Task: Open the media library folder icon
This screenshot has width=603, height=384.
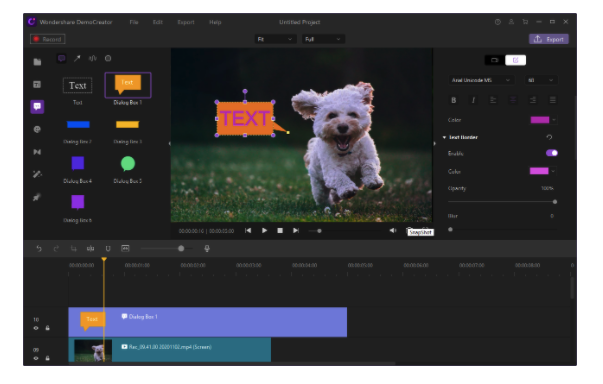Action: 37,62
